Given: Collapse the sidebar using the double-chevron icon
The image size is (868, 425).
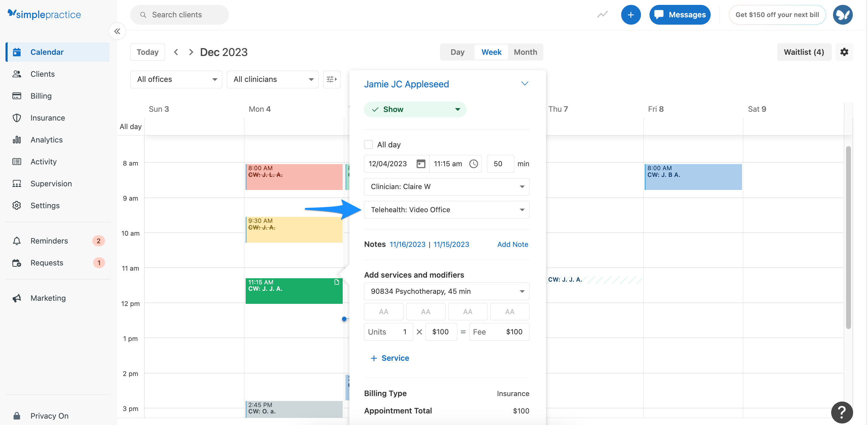Looking at the screenshot, I should [117, 31].
